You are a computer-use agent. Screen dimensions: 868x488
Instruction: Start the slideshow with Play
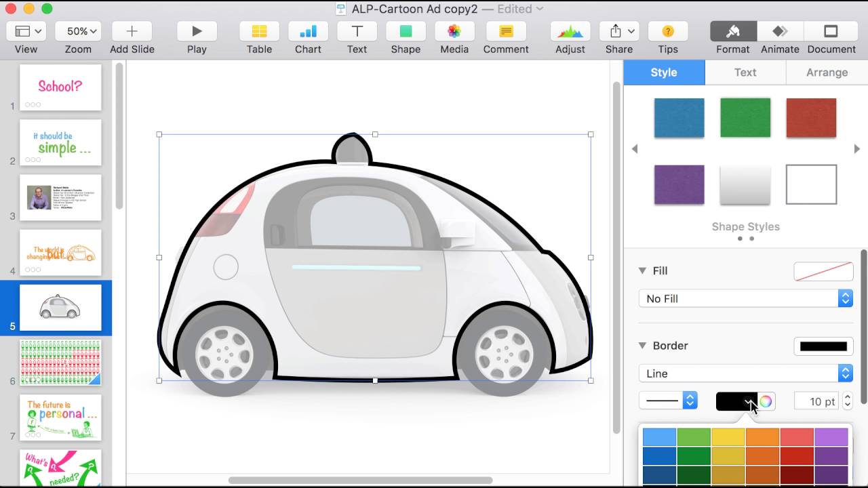point(197,31)
